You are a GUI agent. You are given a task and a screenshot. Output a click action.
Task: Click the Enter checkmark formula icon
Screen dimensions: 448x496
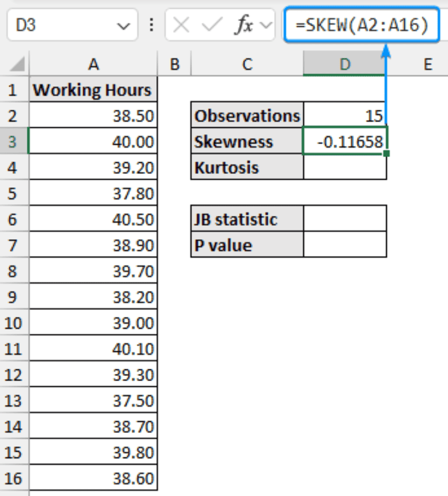pos(212,26)
